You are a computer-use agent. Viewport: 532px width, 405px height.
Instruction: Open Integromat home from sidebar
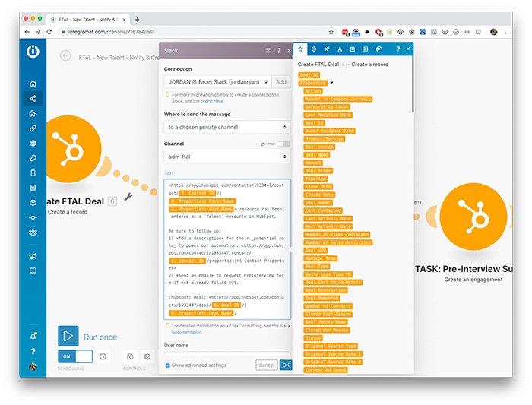pyautogui.click(x=33, y=84)
